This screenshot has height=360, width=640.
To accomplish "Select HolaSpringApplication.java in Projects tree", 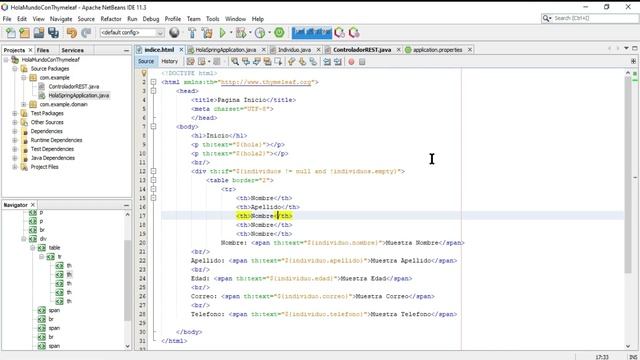I will (78, 96).
